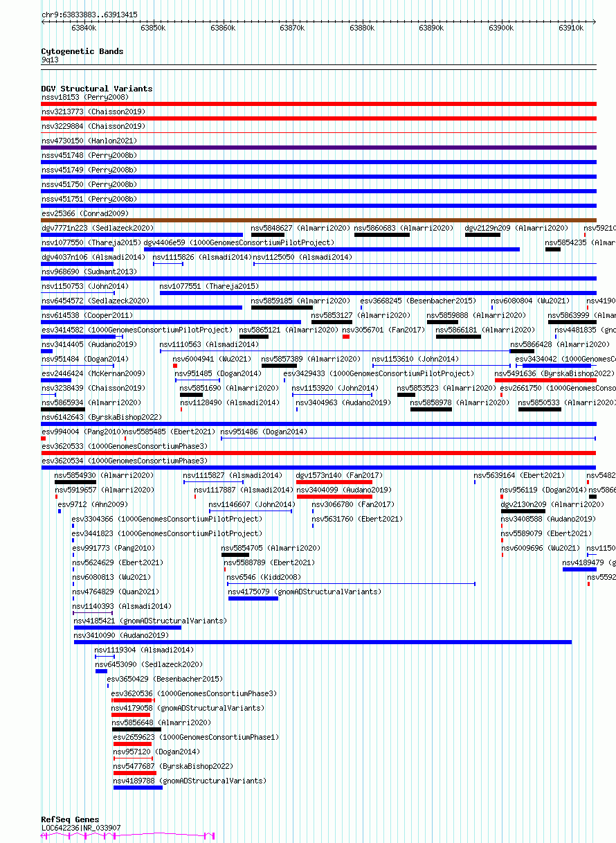The image size is (616, 843).
Task: Select nsv1153610 (John2014) label
Action: (415, 359)
